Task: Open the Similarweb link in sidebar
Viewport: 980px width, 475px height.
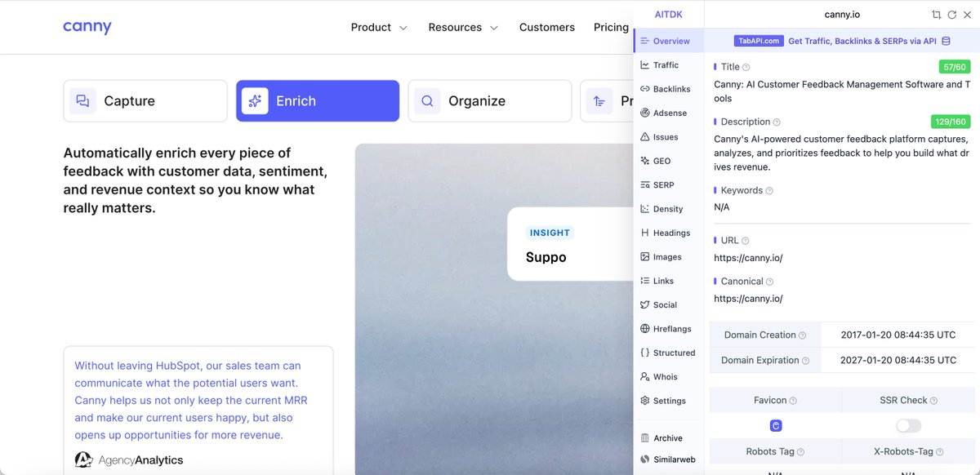Action: [x=668, y=460]
